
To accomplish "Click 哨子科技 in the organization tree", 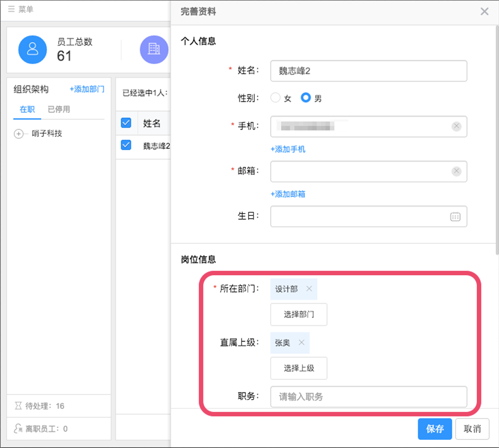I will tap(47, 134).
